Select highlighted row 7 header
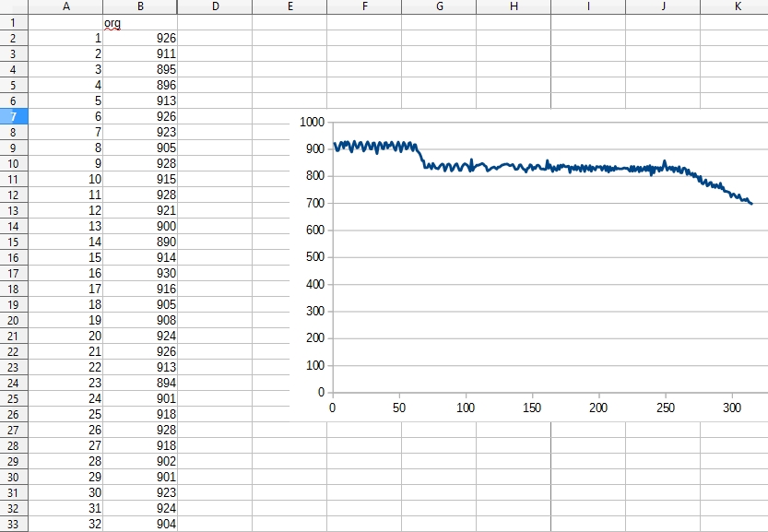The image size is (768, 532). tap(14, 116)
